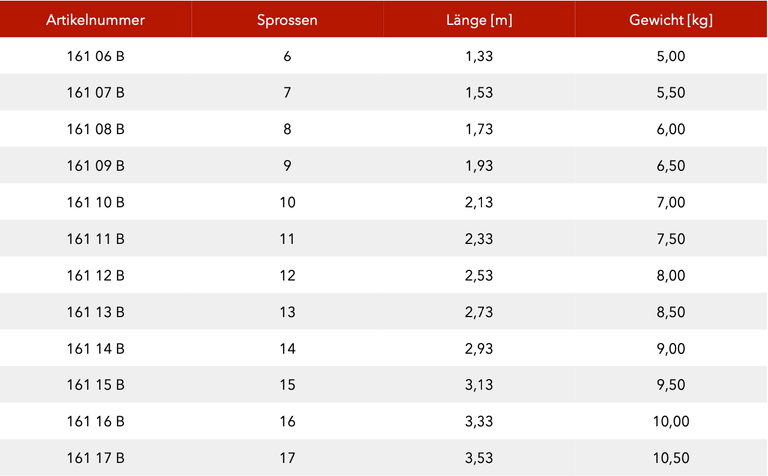The width and height of the screenshot is (768, 476).
Task: Select article number 161 12 B
Action: 96,276
